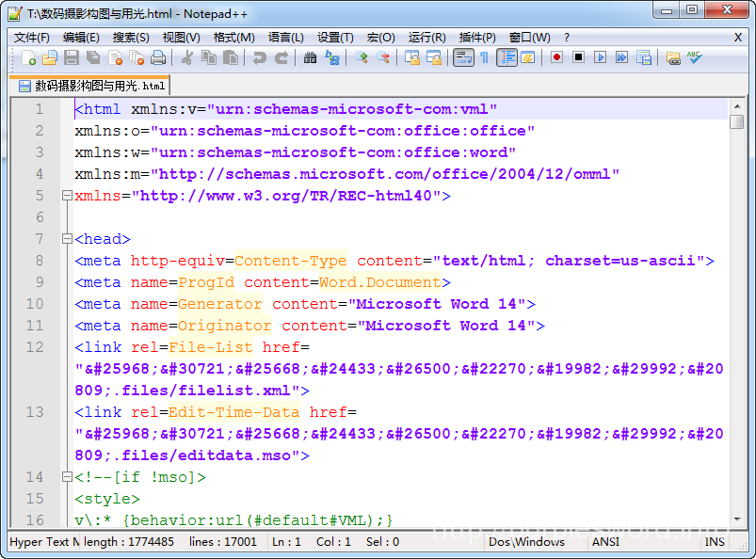
Task: Play back the recorded macro
Action: (600, 58)
